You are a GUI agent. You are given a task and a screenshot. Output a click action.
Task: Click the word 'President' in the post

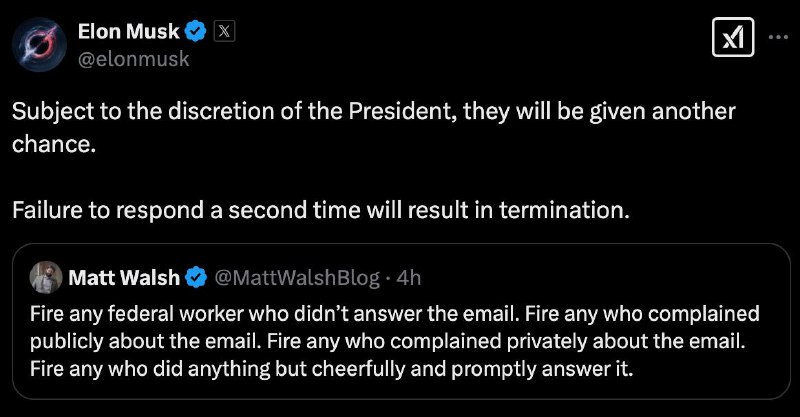403,111
